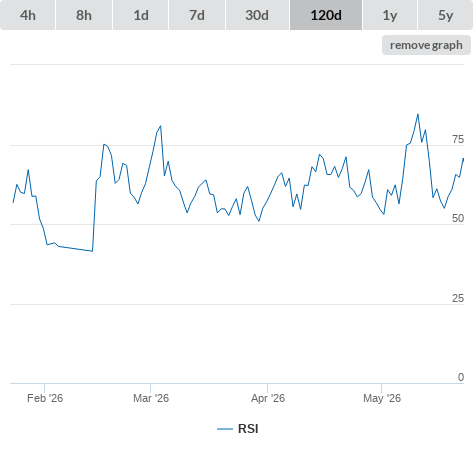Viewport: 474px width, 455px height.
Task: Click the May '26 axis label
Action: (x=382, y=398)
